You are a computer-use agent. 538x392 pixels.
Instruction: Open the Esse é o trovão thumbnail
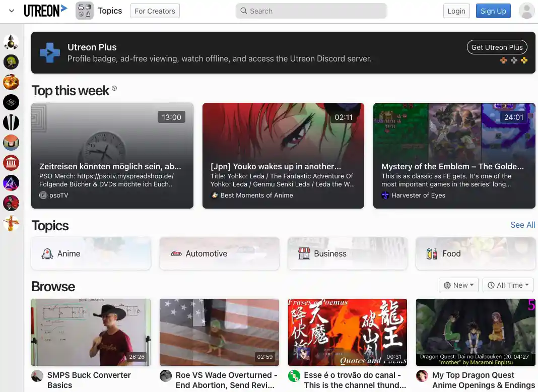tap(348, 332)
